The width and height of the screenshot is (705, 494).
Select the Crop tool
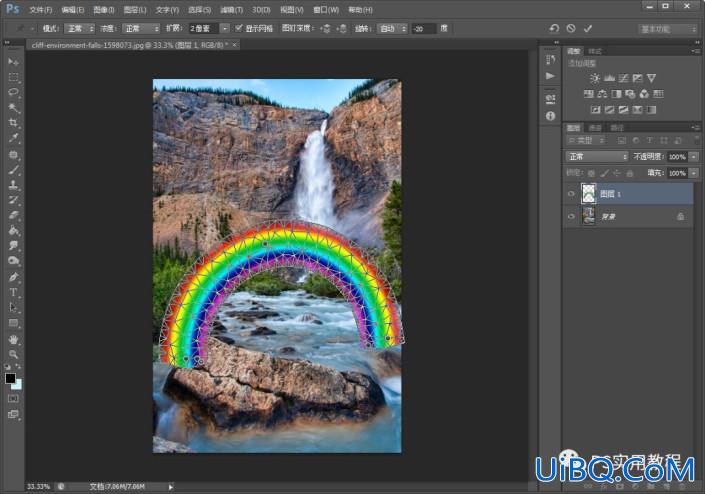click(x=13, y=123)
